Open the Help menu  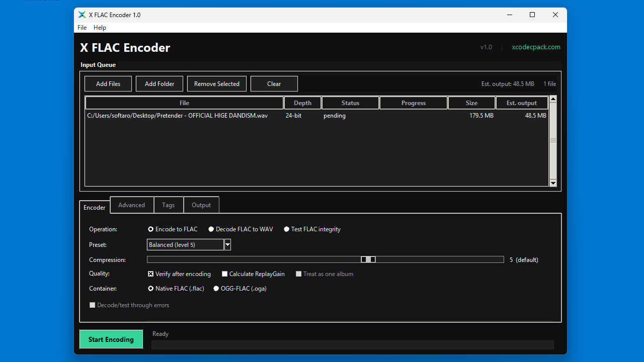pos(100,28)
